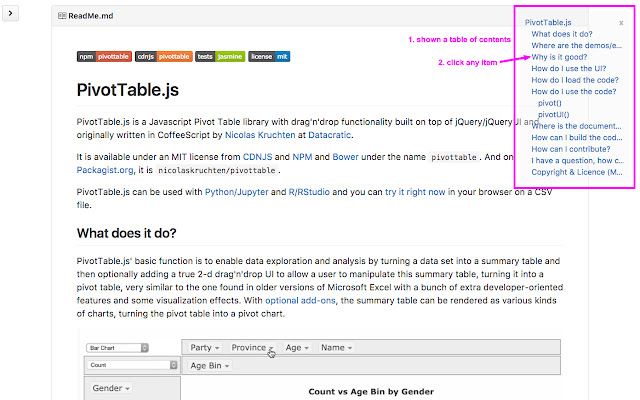
Task: Click the tests jasmine badge
Action: point(220,56)
